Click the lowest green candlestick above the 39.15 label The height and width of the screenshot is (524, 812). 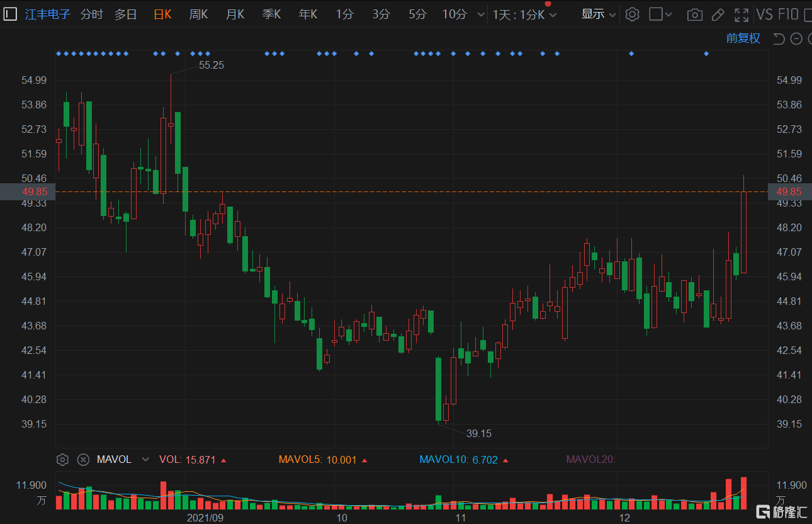pos(438,389)
